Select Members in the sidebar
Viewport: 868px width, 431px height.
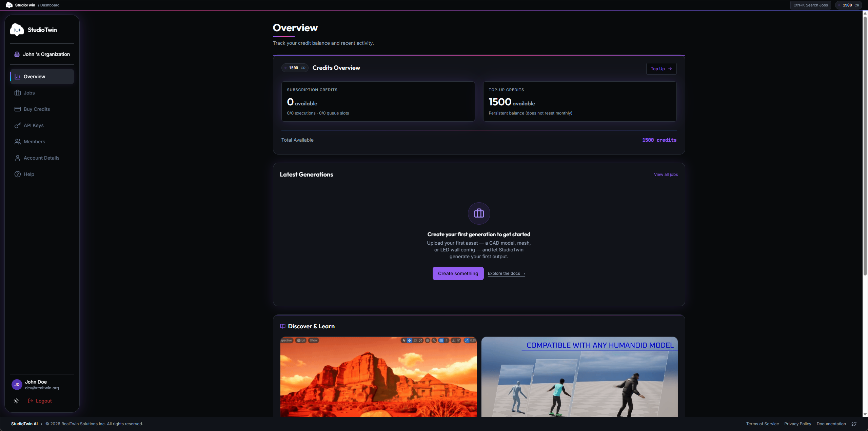click(x=42, y=142)
